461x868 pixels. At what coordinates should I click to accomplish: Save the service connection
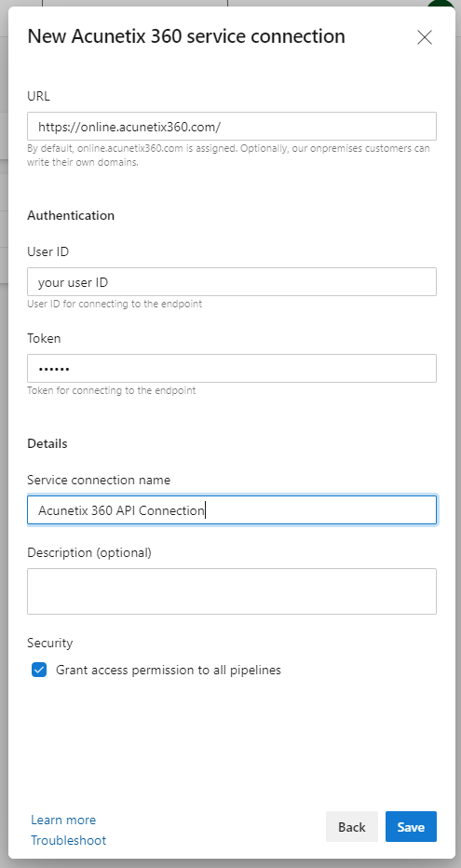coord(412,826)
